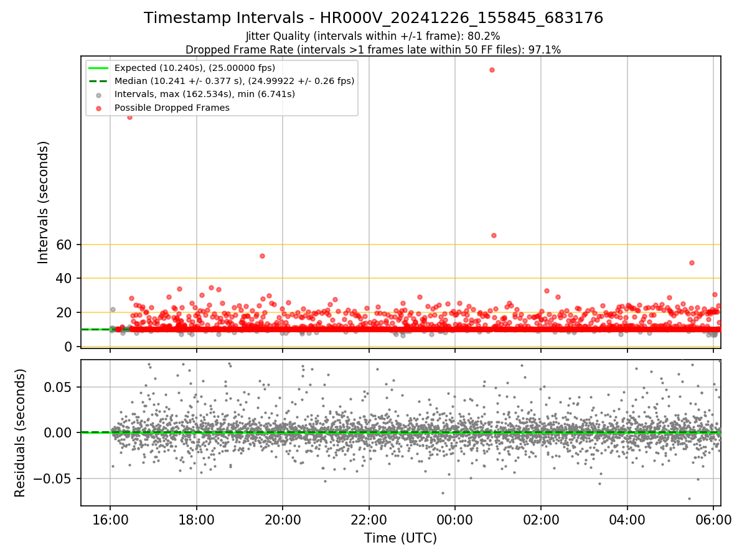This screenshot has height=560, width=747.
Task: Click the '16:00' x-axis tick label
Action: [x=110, y=520]
